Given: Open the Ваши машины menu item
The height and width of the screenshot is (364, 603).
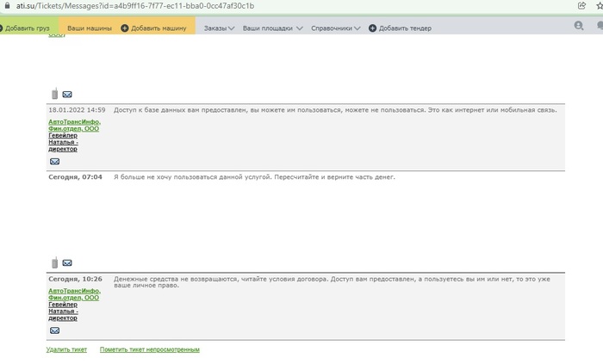Looking at the screenshot, I should 89,28.
